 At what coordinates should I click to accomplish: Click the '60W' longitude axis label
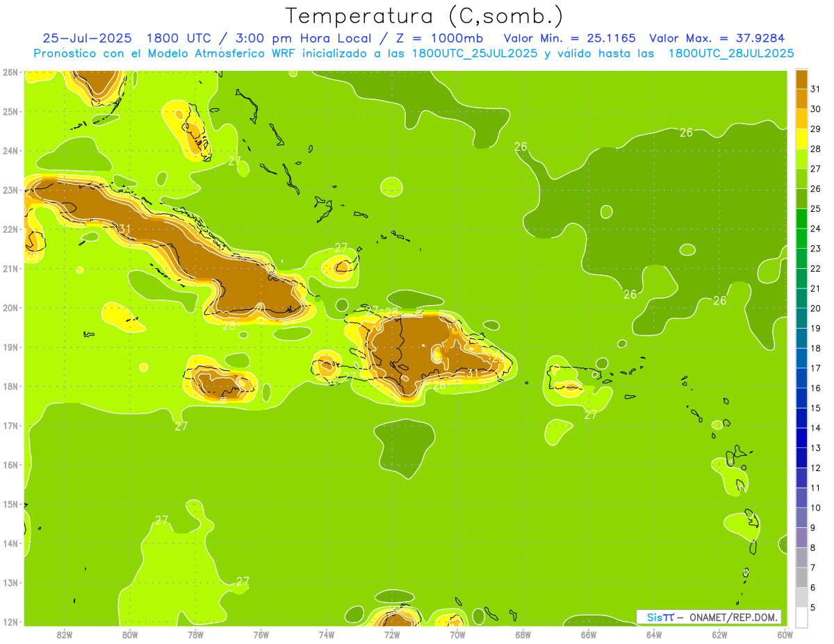click(785, 634)
